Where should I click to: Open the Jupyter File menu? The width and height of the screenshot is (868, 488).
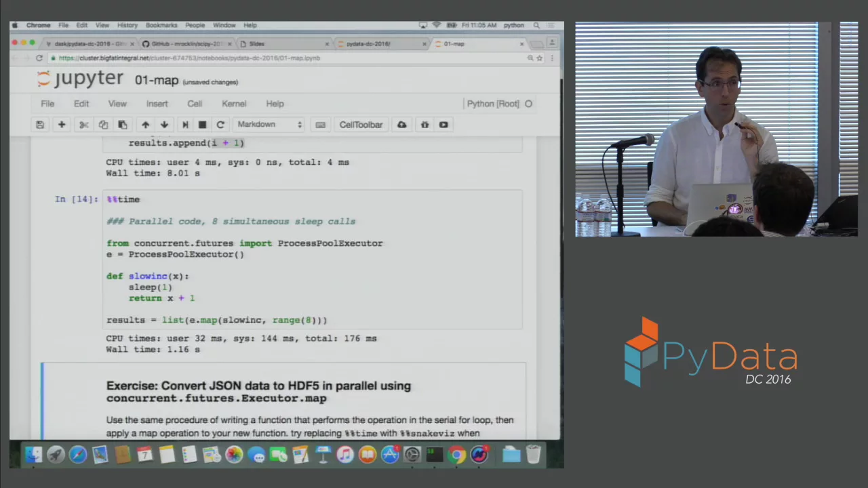(x=47, y=104)
